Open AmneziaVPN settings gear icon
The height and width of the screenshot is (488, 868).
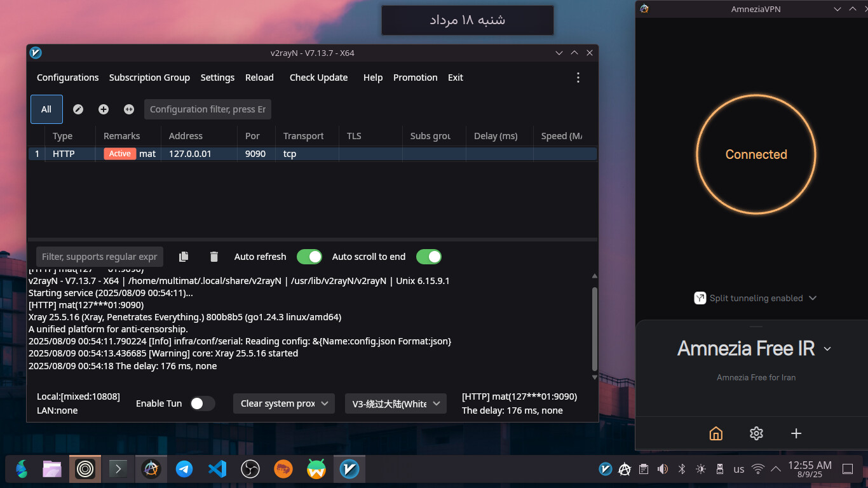point(756,433)
